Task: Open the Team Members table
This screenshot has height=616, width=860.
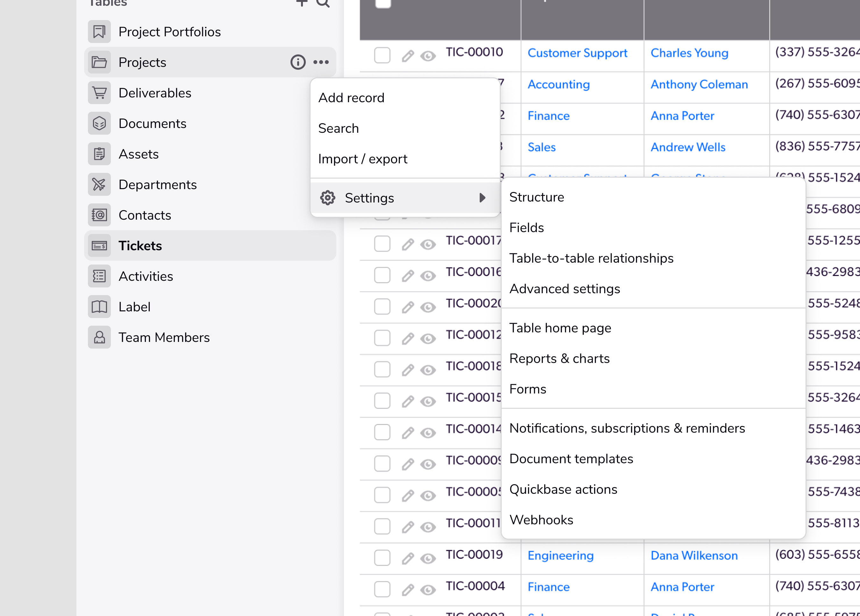Action: tap(164, 337)
